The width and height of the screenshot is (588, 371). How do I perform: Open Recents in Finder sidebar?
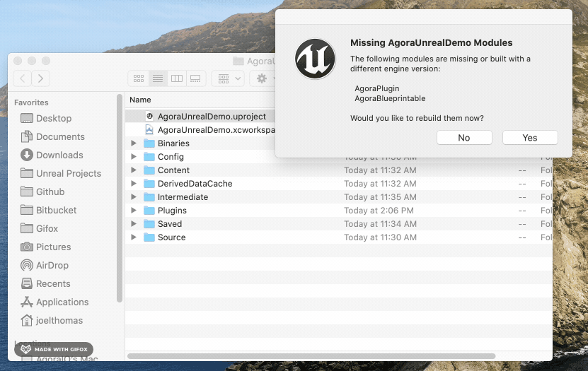(45, 283)
